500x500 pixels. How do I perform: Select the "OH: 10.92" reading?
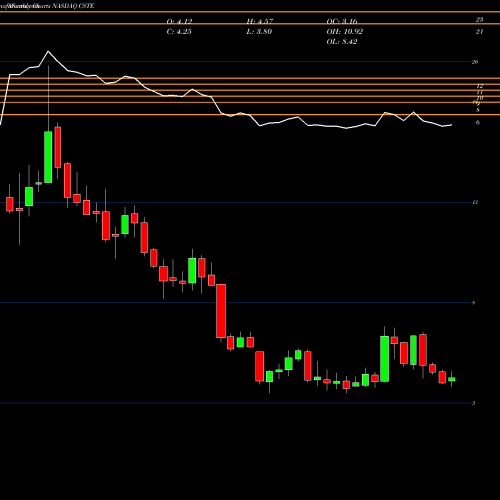point(345,32)
